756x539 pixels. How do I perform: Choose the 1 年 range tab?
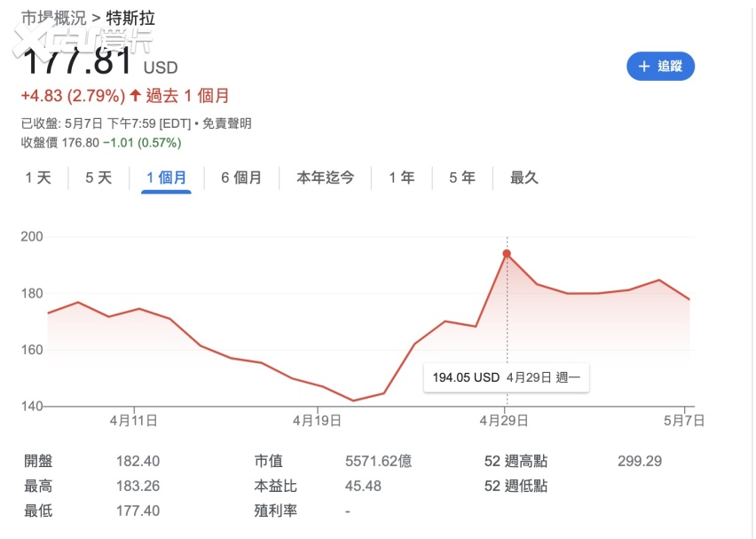click(401, 178)
